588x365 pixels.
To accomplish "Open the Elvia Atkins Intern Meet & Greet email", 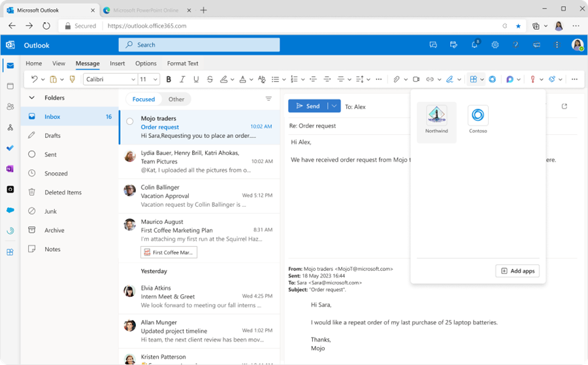I will (x=199, y=297).
